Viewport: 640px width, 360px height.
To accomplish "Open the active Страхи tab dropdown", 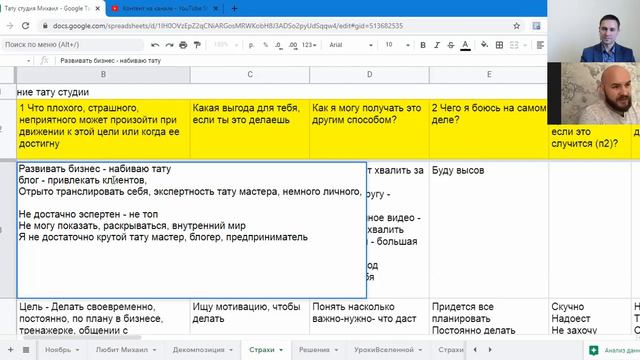I will click(281, 350).
